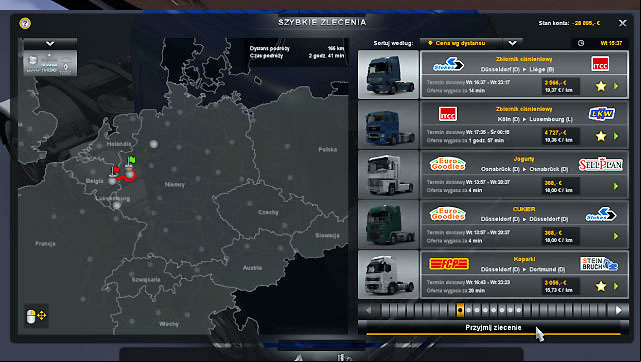Click the Luxemburg city marker on map

coord(117,205)
